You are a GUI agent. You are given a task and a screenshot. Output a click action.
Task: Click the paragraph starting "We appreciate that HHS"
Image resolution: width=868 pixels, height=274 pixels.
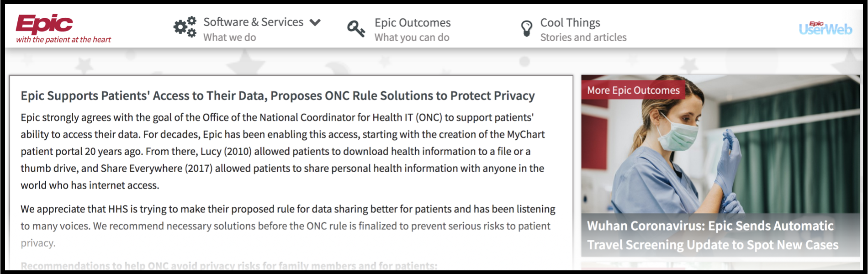click(288, 226)
